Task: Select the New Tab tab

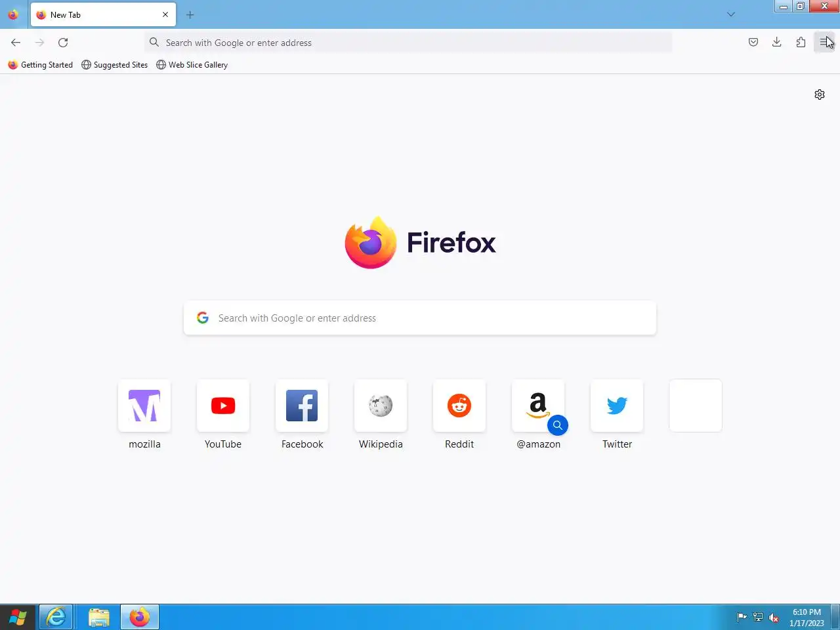Action: (103, 14)
